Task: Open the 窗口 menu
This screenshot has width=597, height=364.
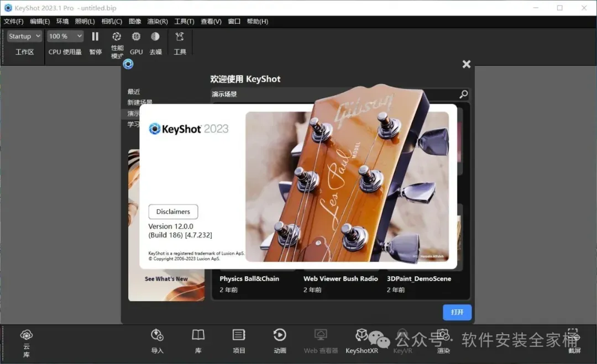Action: point(234,22)
